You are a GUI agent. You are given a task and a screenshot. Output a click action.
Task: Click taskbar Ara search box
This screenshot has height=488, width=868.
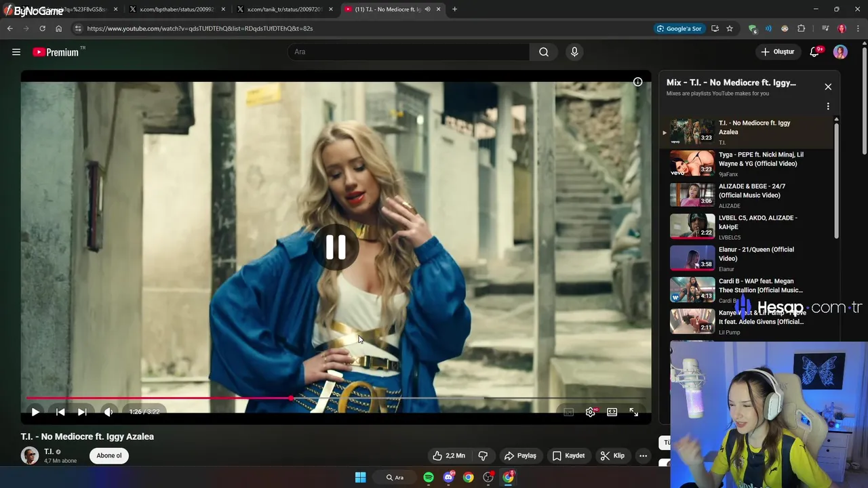(395, 477)
